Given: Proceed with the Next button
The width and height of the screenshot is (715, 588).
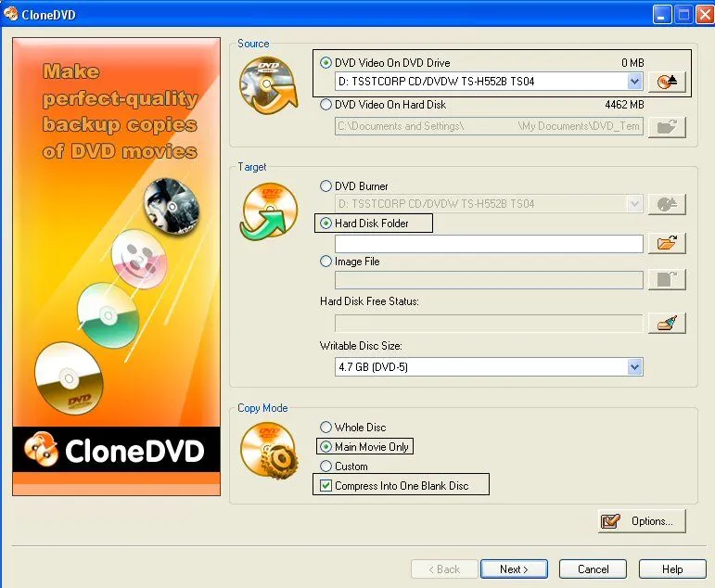Looking at the screenshot, I should 513,569.
